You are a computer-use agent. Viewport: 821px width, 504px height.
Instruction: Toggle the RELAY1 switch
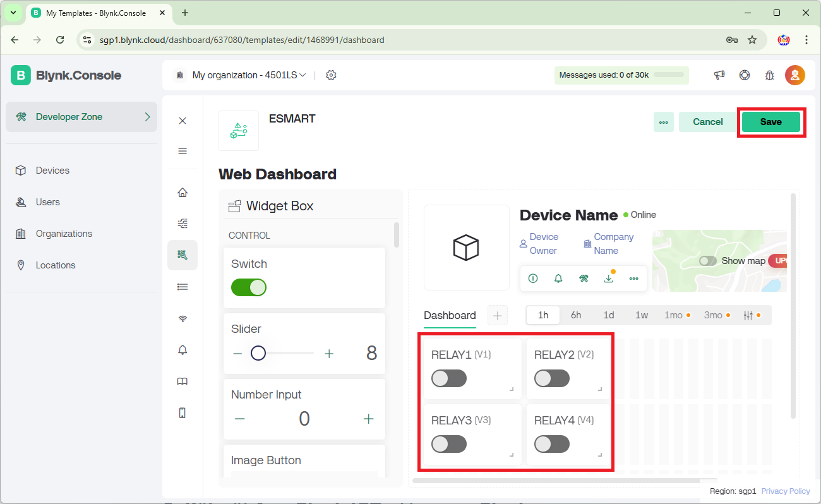click(449, 378)
